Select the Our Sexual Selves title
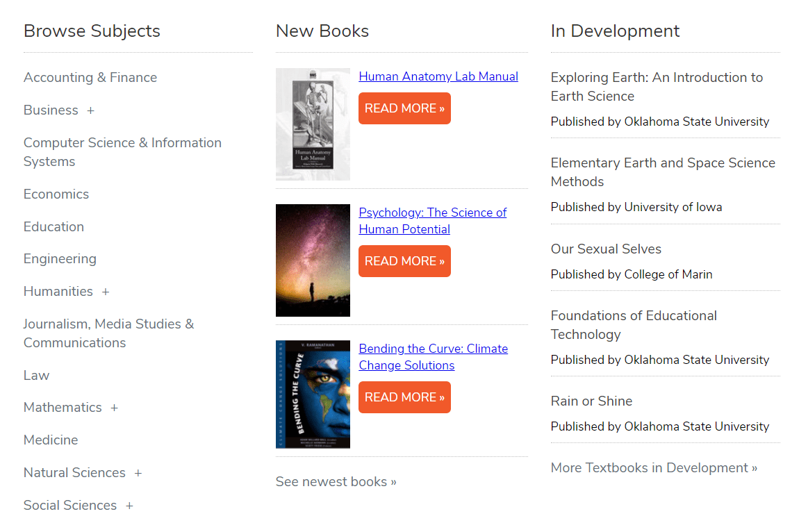This screenshot has height=532, width=799. pos(606,249)
